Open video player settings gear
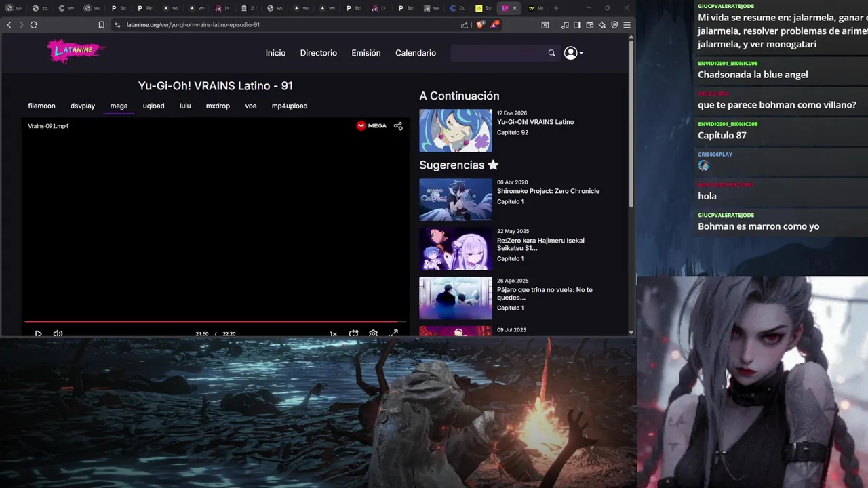The height and width of the screenshot is (488, 868). (x=373, y=333)
